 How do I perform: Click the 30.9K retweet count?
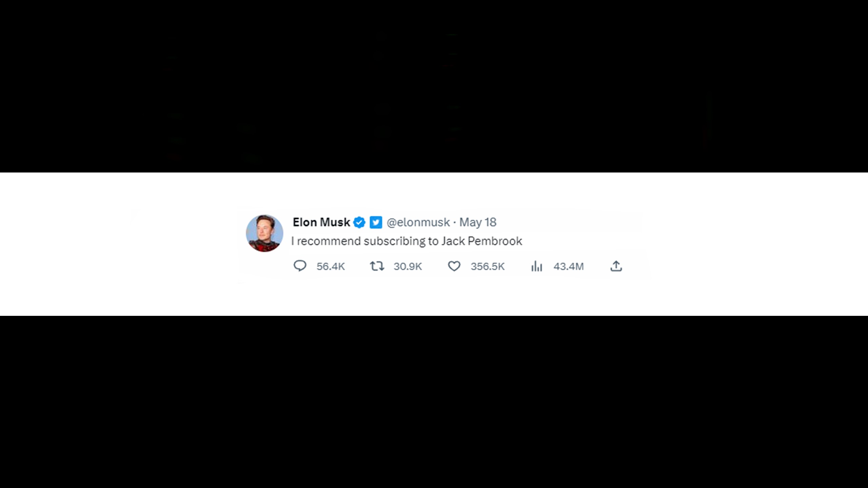(408, 266)
